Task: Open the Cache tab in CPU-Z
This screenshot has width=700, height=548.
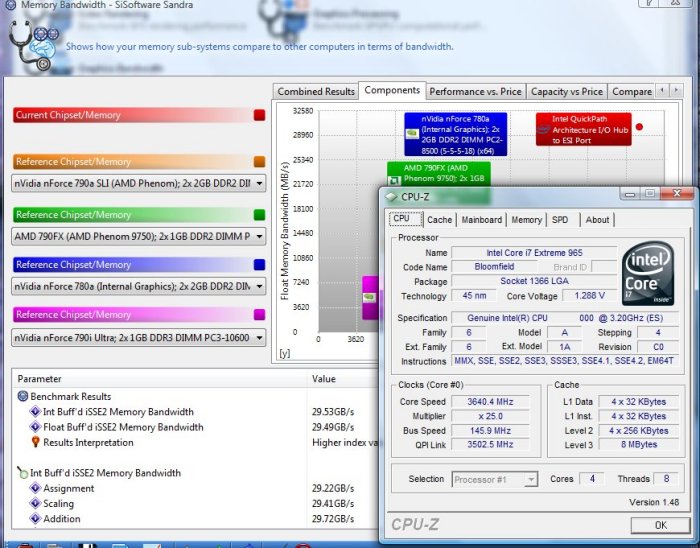Action: (439, 220)
